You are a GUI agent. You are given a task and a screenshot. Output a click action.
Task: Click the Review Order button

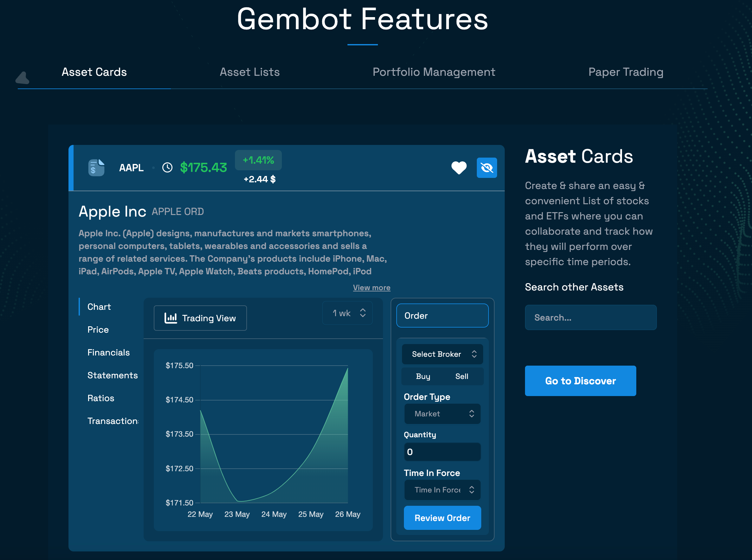tap(442, 518)
